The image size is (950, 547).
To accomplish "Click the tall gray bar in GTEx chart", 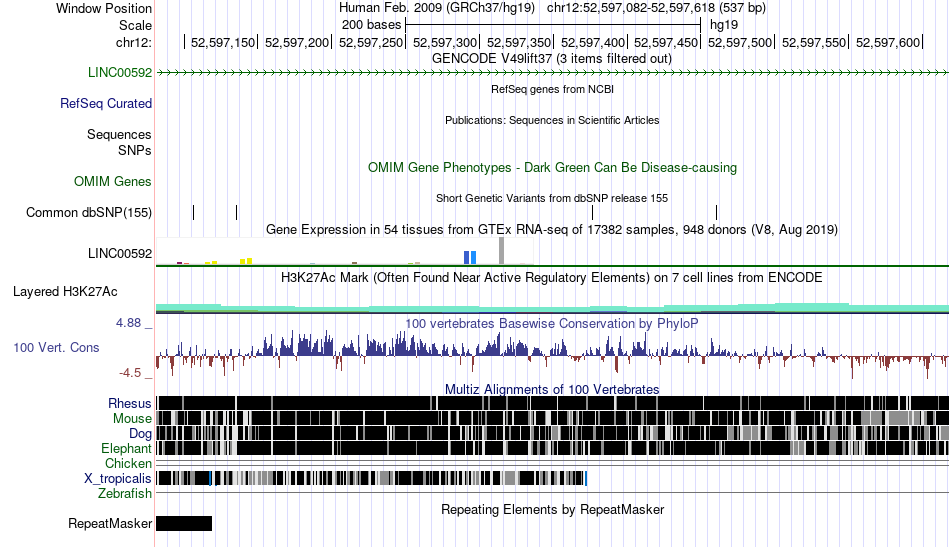I will tap(501, 251).
